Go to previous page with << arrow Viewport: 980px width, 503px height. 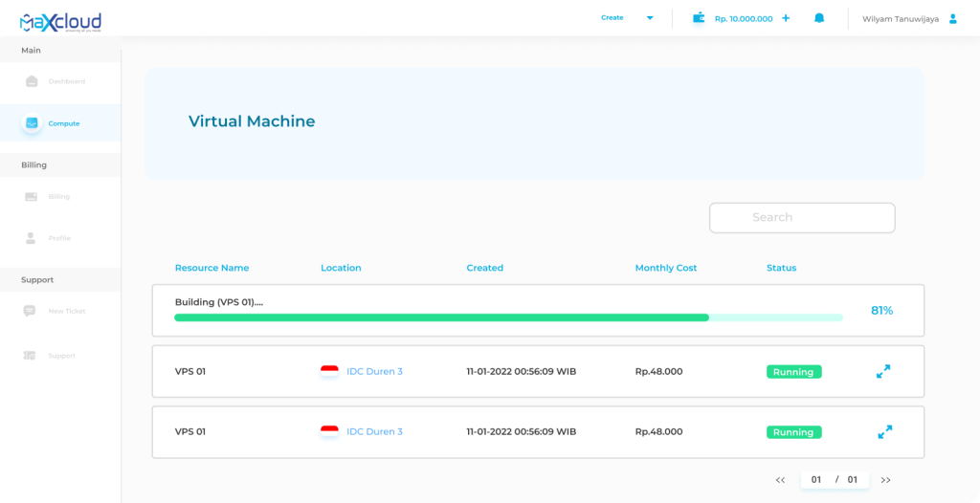780,480
